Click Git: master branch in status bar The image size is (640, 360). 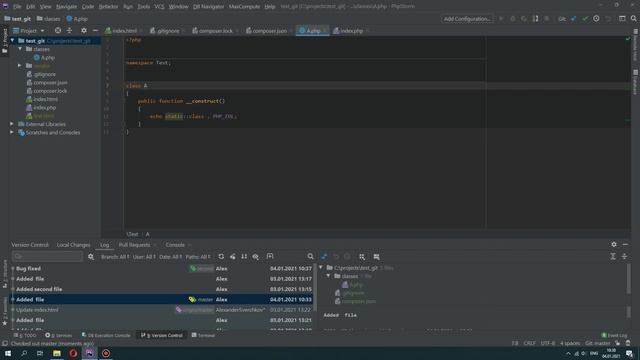coord(598,343)
